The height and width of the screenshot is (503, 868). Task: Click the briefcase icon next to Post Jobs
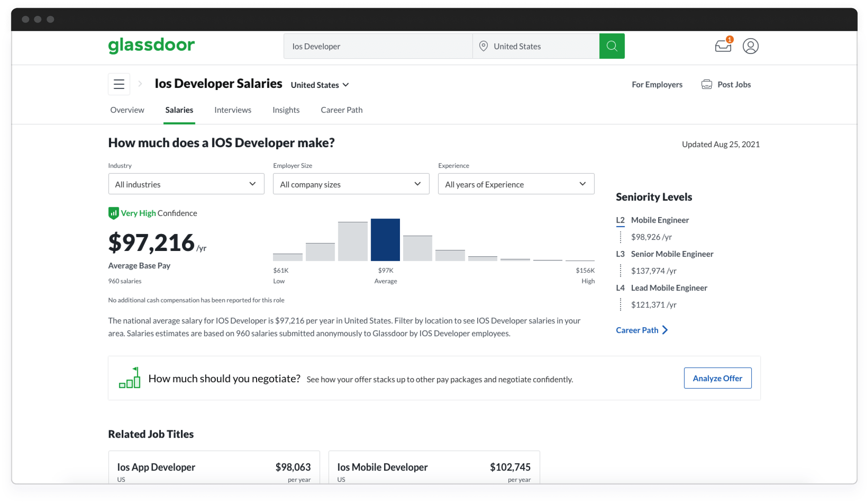pos(707,84)
